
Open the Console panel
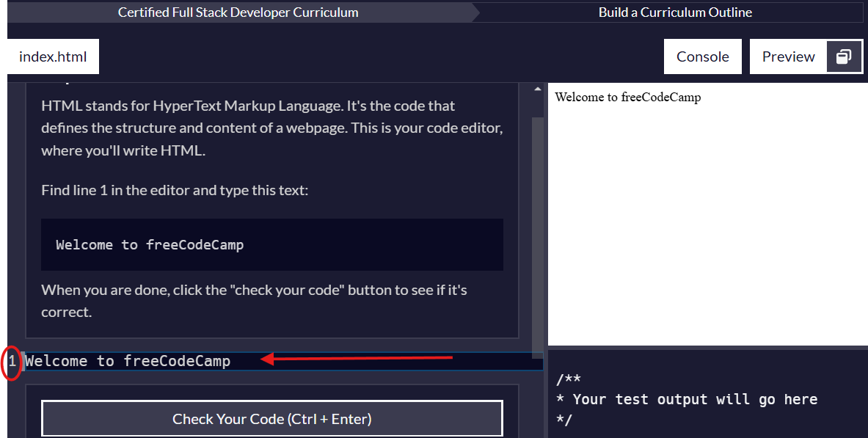(x=702, y=56)
